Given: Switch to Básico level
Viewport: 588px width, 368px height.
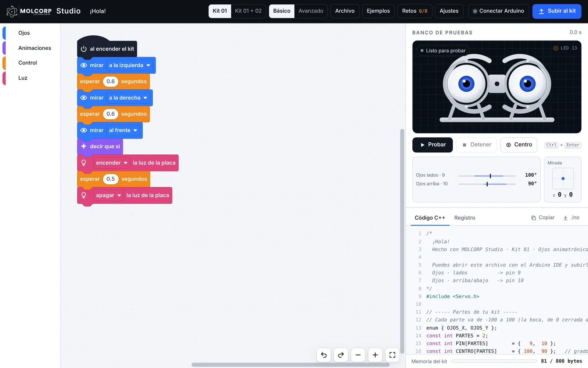Looking at the screenshot, I should point(282,11).
